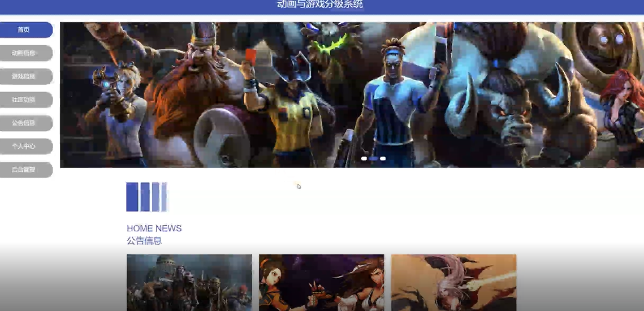644x311 pixels.
Task: Open the 游戏信息 sidebar menu
Action: click(x=25, y=76)
